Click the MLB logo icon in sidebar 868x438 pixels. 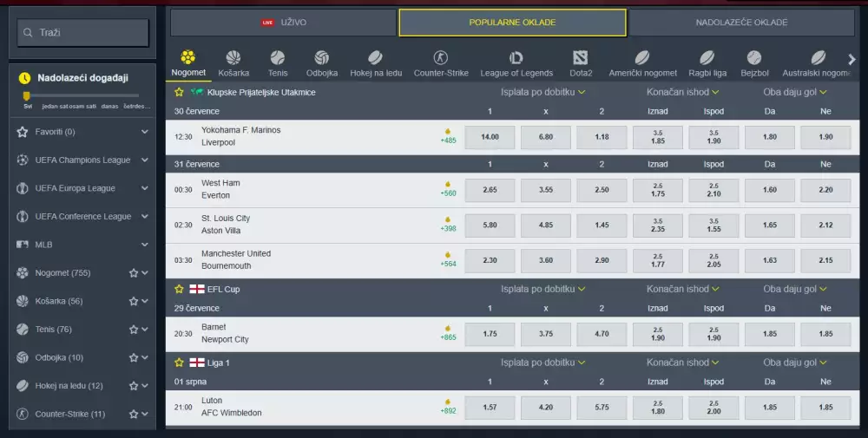[x=23, y=245]
